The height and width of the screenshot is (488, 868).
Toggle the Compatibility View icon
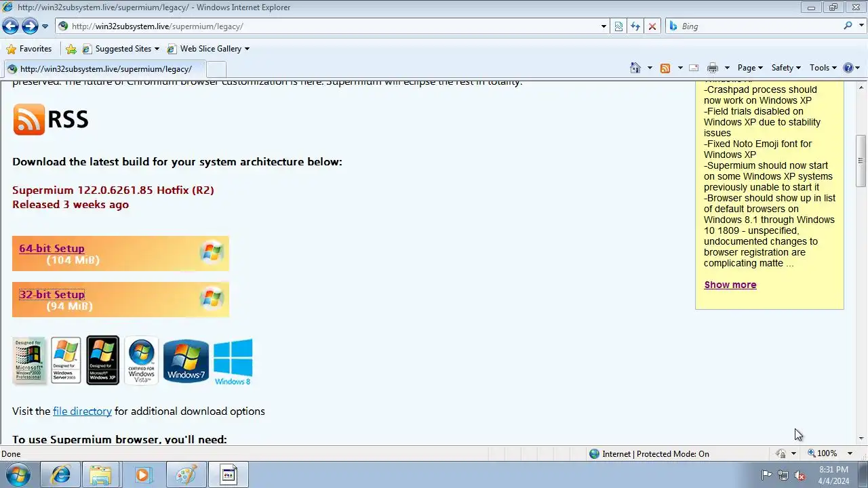click(618, 26)
